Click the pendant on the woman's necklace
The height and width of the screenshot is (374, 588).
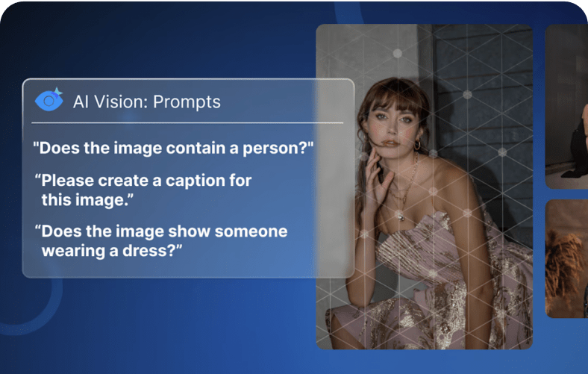(x=401, y=216)
